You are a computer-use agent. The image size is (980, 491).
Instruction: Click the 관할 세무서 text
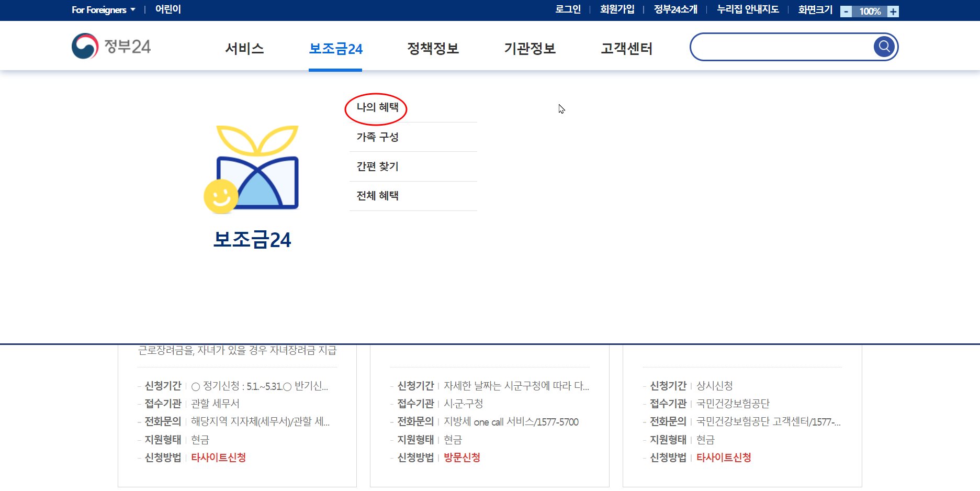pos(215,404)
